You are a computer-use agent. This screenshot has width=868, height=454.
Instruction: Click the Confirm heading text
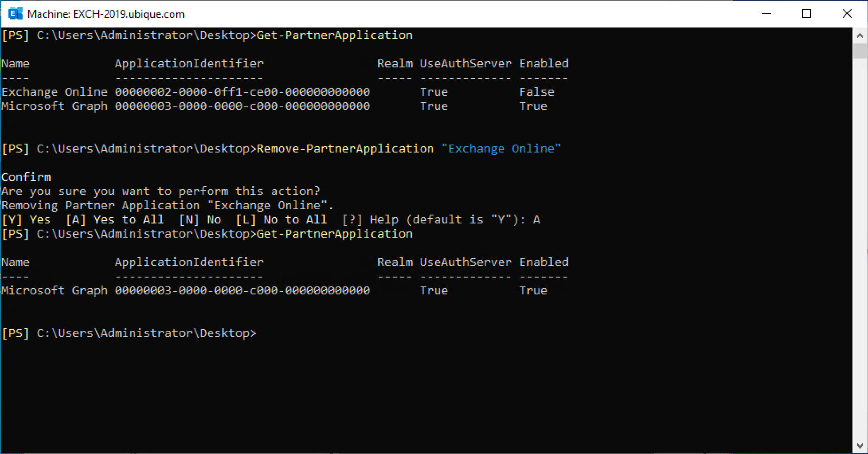pos(26,177)
